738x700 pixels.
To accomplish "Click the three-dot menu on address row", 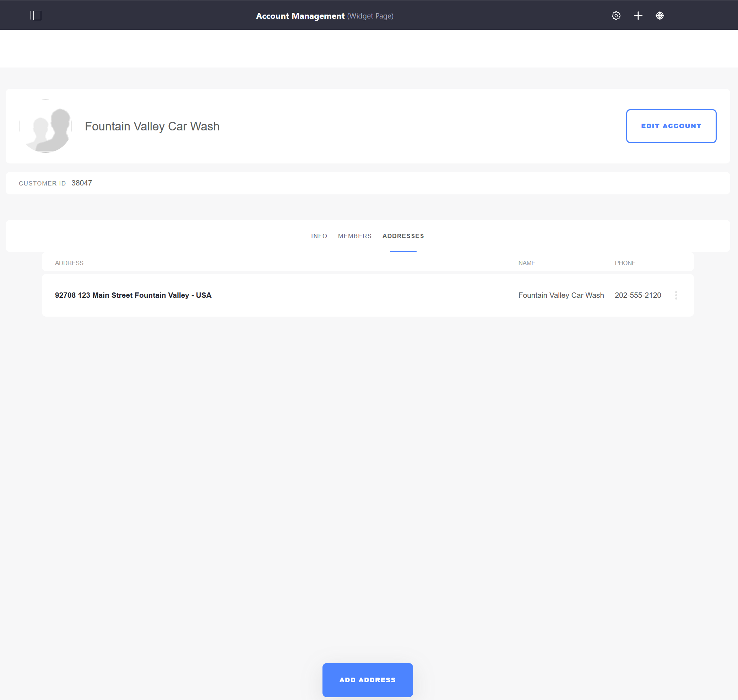I will (x=676, y=295).
